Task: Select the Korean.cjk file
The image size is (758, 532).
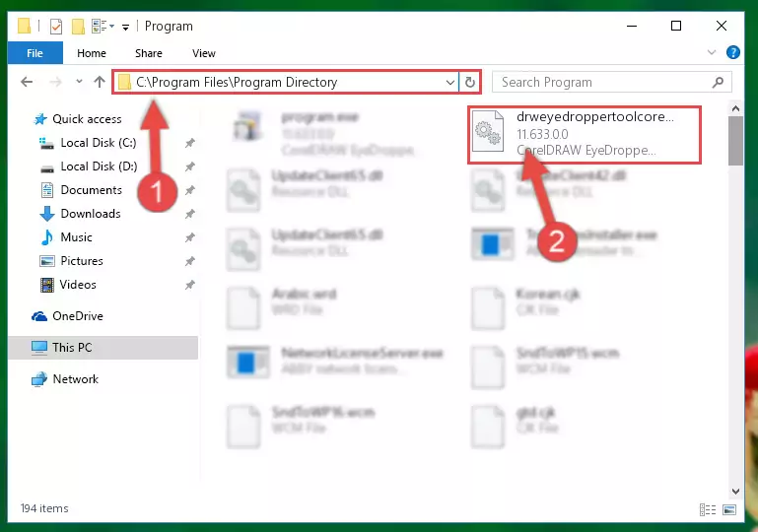Action: (x=527, y=307)
